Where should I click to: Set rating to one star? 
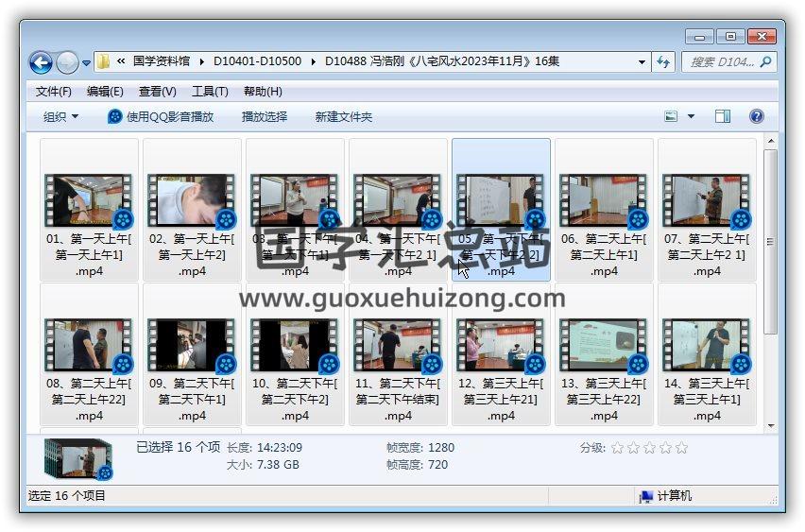tap(618, 448)
